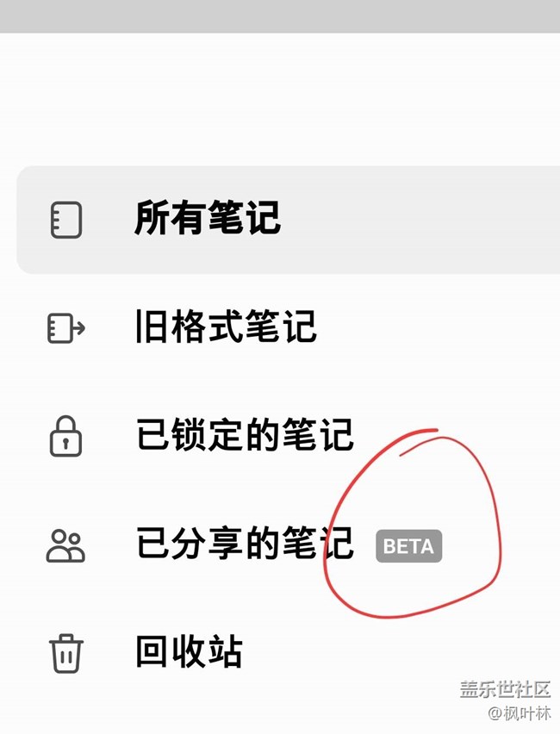
Task: Tap the gray dimmed strip at top
Action: 280,16
